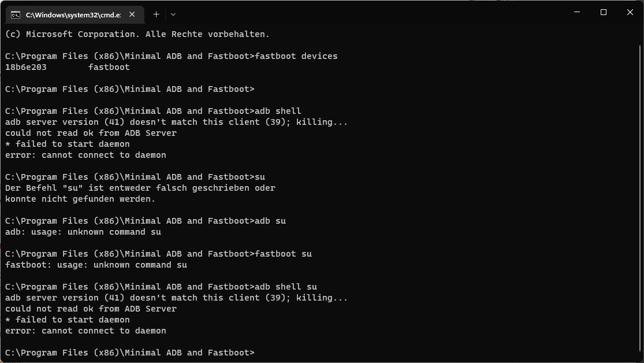Click the Microsoft Corporation copyright line
644x363 pixels.
coord(137,34)
